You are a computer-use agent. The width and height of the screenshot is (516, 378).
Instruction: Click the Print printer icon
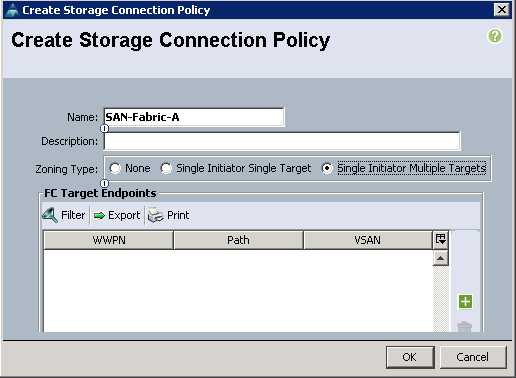156,215
